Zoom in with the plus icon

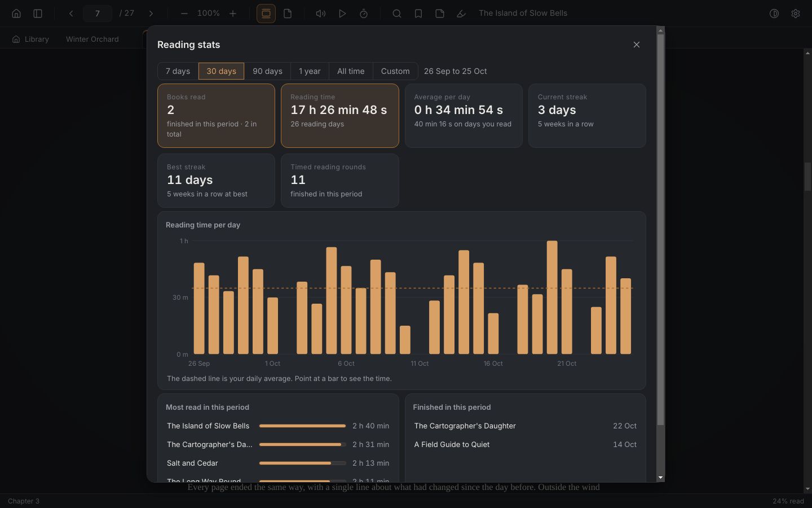tap(233, 14)
